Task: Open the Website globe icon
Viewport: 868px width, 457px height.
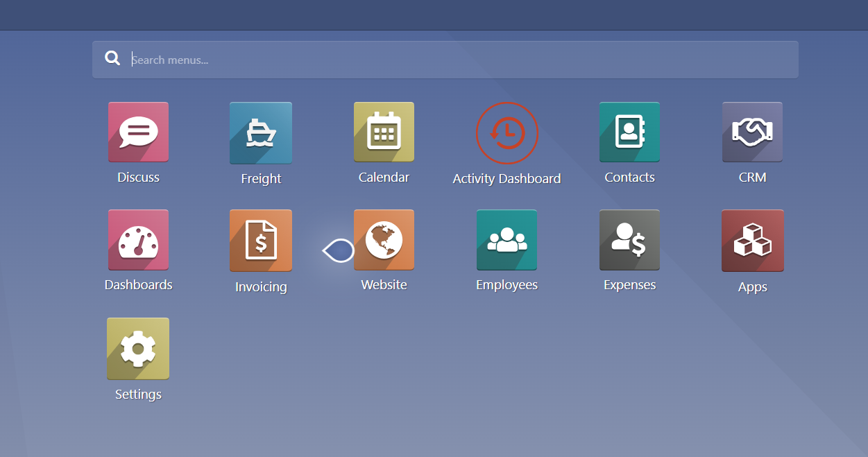Action: 384,240
